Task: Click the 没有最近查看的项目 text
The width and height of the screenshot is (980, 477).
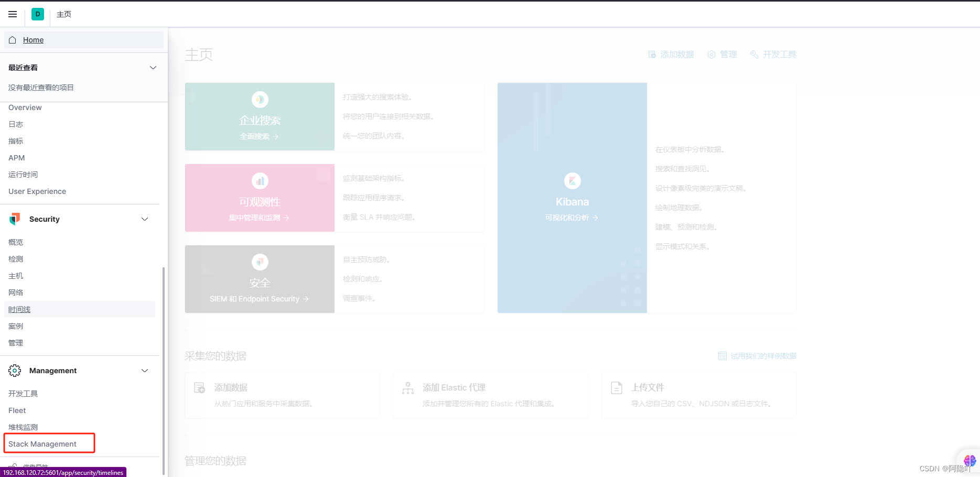Action: pyautogui.click(x=41, y=88)
